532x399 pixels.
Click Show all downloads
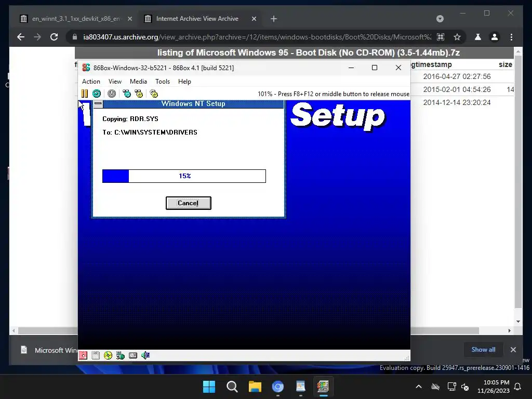[483, 350]
